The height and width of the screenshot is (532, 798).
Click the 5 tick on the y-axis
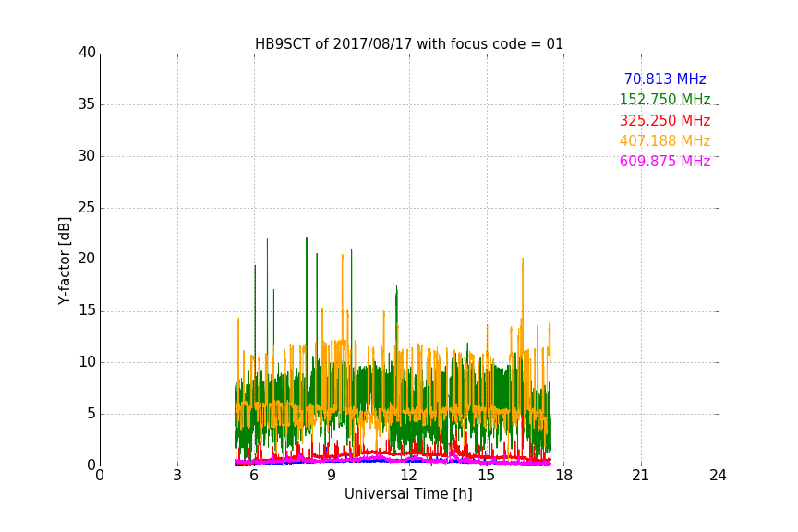click(x=91, y=414)
